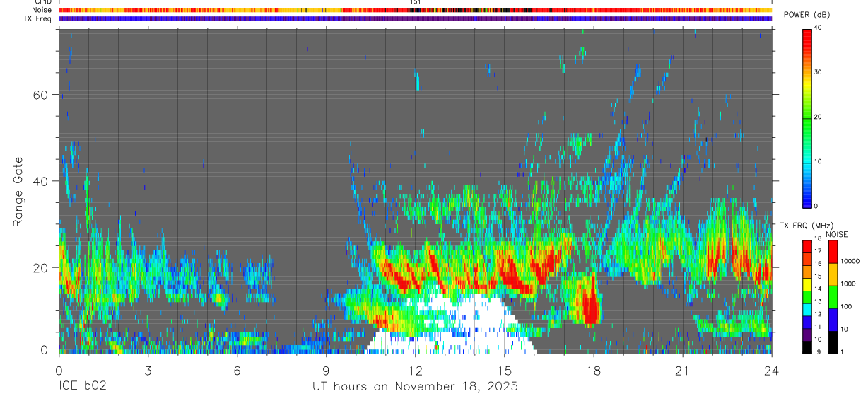868x401 pixels.
Task: Click the 24 tick on UT hours axis
Action: click(771, 370)
